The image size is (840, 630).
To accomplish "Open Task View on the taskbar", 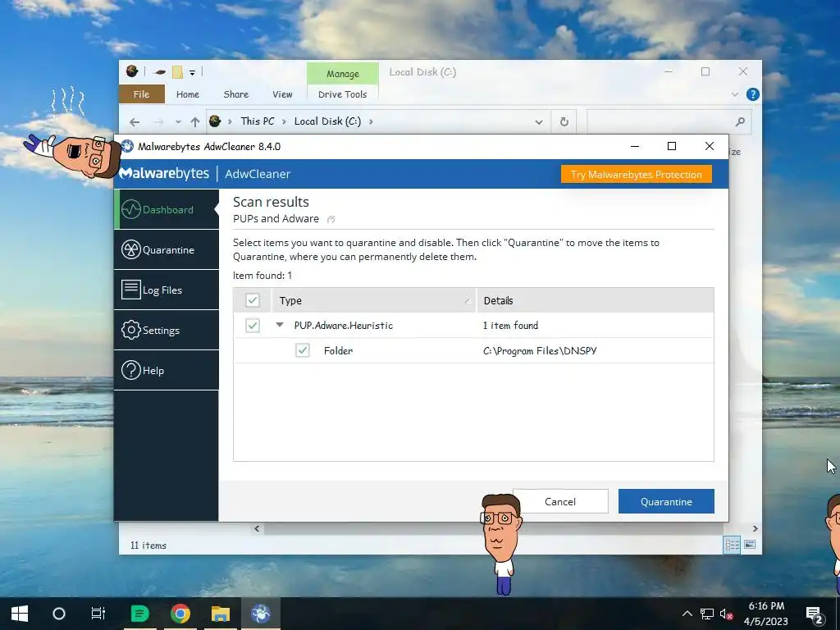I will [x=98, y=614].
